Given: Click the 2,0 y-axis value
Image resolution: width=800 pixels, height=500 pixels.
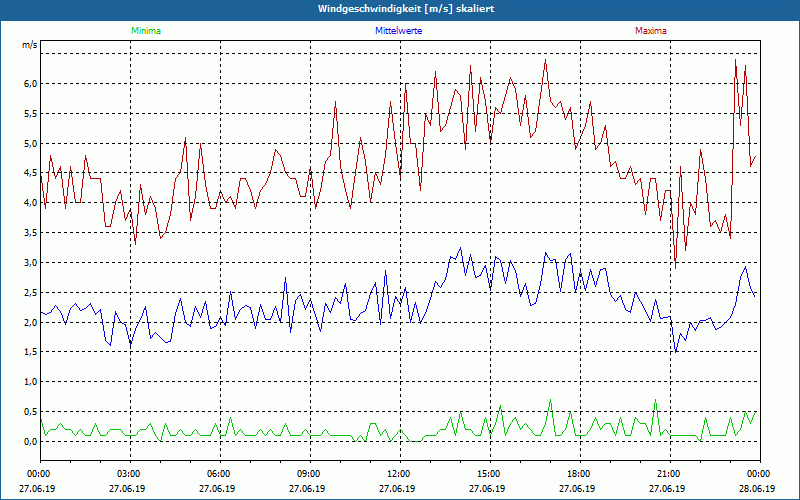Looking at the screenshot, I should pyautogui.click(x=31, y=322).
